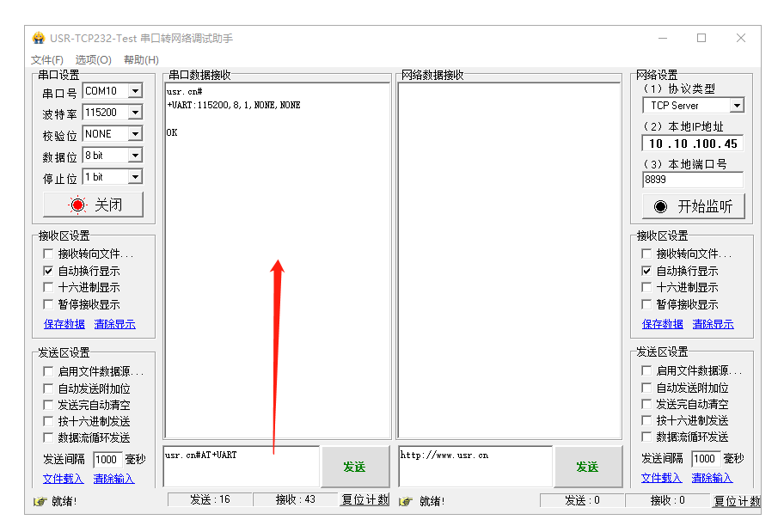The height and width of the screenshot is (532, 784).
Task: Click the left status bar ready icon
Action: coord(40,501)
